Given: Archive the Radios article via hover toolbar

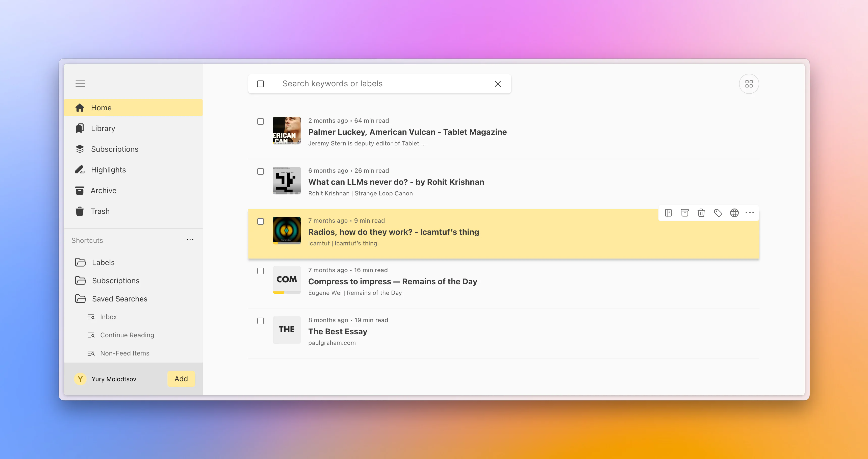Looking at the screenshot, I should pyautogui.click(x=685, y=213).
